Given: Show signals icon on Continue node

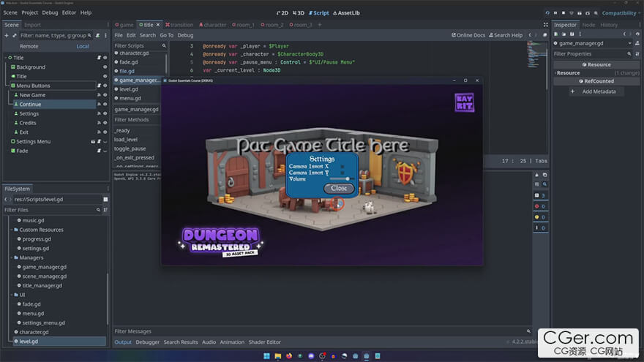Looking at the screenshot, I should (x=99, y=105).
